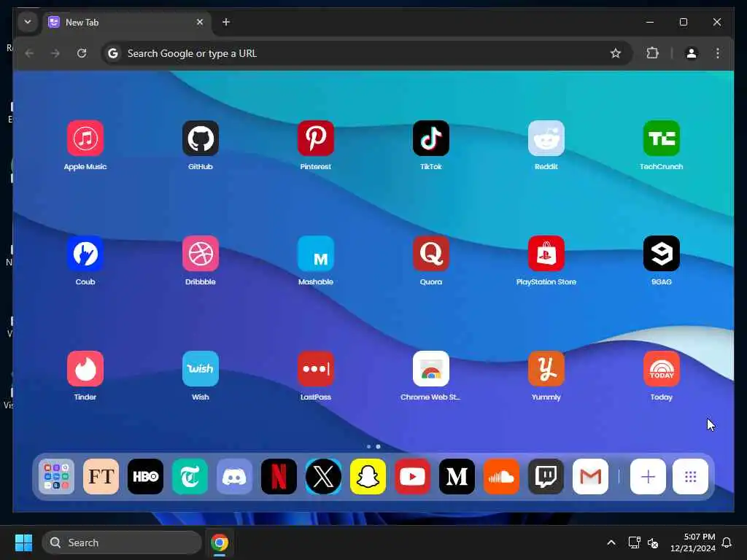Screen dimensions: 747x560
Task: Open Snapchat from the dock
Action: pos(368,477)
